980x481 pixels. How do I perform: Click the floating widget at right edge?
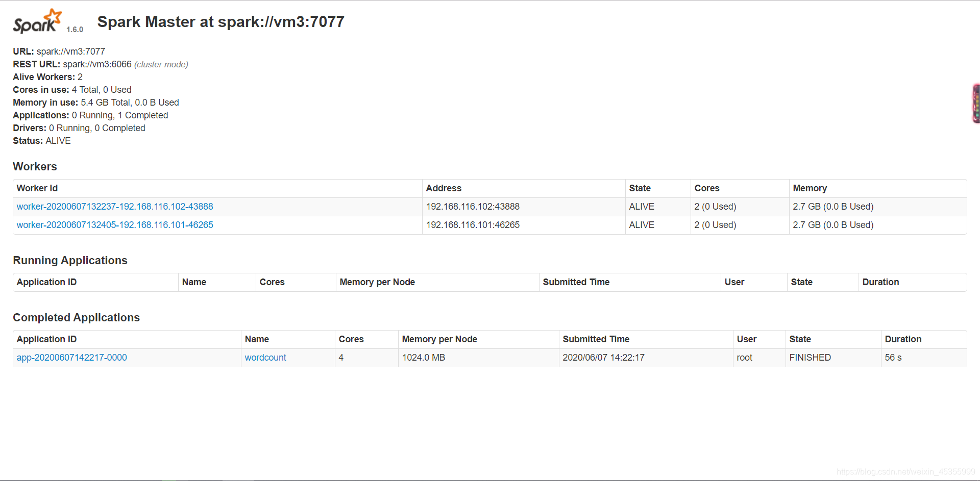coord(976,104)
